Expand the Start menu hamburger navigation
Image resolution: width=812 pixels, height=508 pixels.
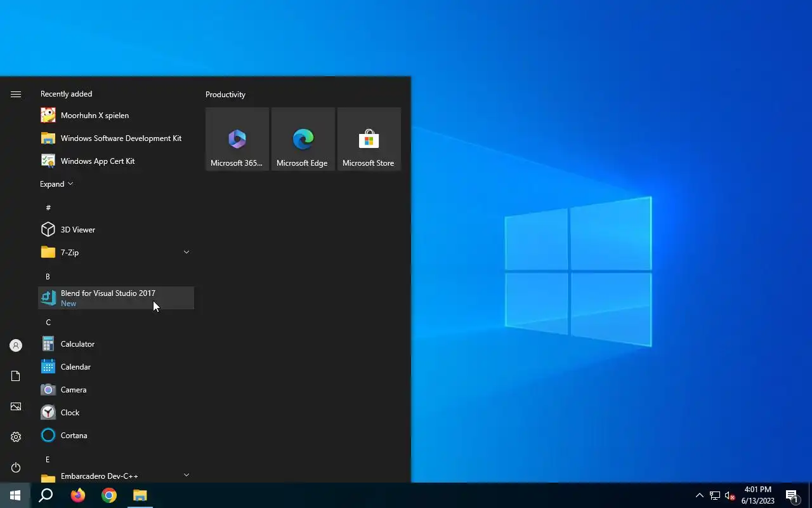coord(16,94)
